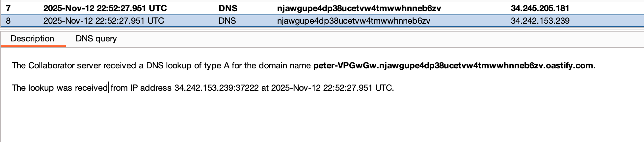Click empty area below the description text
Screen dimensions: 644x142
(296, 122)
